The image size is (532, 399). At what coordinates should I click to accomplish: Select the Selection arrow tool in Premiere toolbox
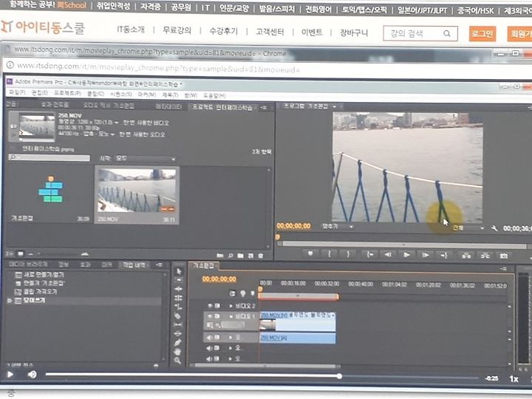[179, 271]
